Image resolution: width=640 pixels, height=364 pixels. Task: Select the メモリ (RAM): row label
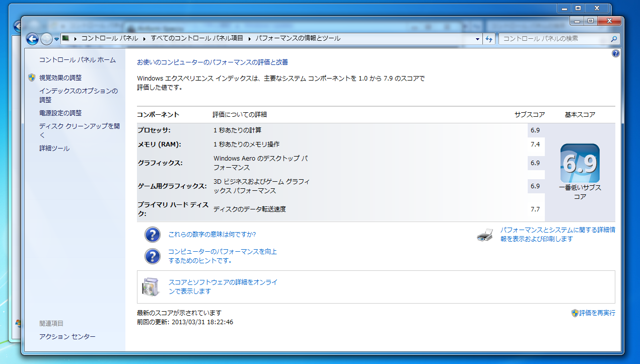(159, 144)
